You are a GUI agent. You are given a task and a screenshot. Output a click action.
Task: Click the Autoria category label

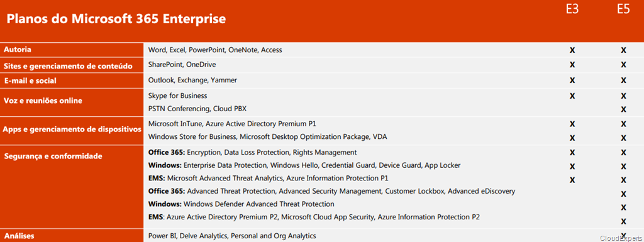point(18,50)
